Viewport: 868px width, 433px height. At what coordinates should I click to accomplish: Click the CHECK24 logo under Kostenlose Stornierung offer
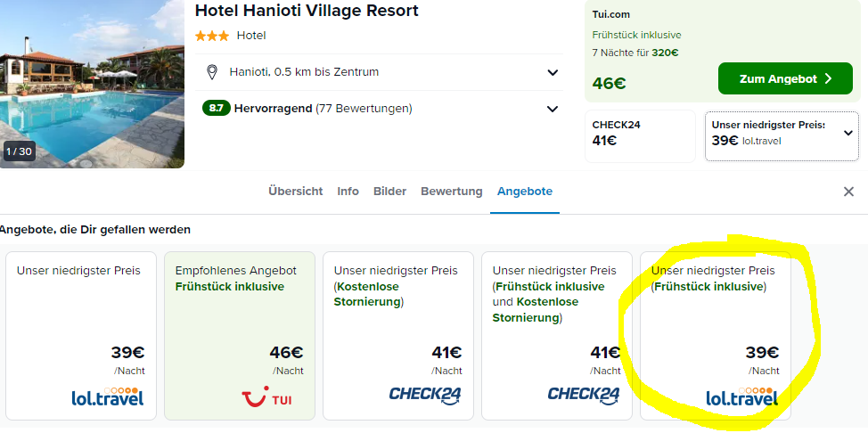click(x=425, y=395)
